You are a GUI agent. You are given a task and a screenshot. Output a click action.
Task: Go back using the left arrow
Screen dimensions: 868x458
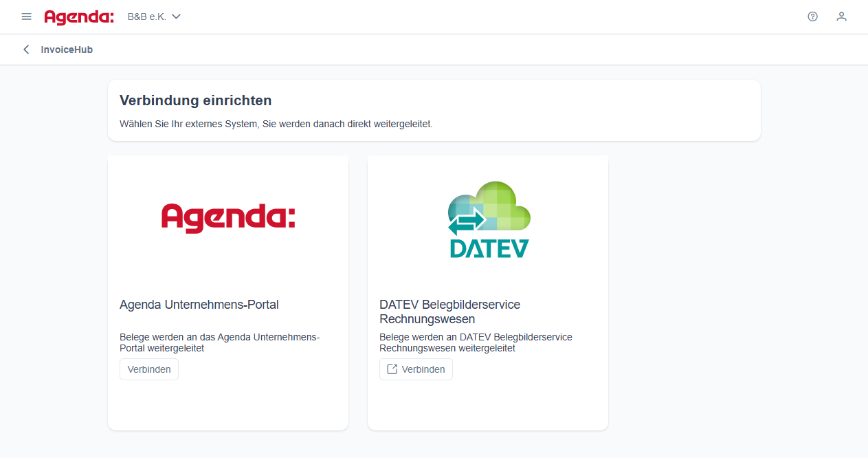pos(26,50)
